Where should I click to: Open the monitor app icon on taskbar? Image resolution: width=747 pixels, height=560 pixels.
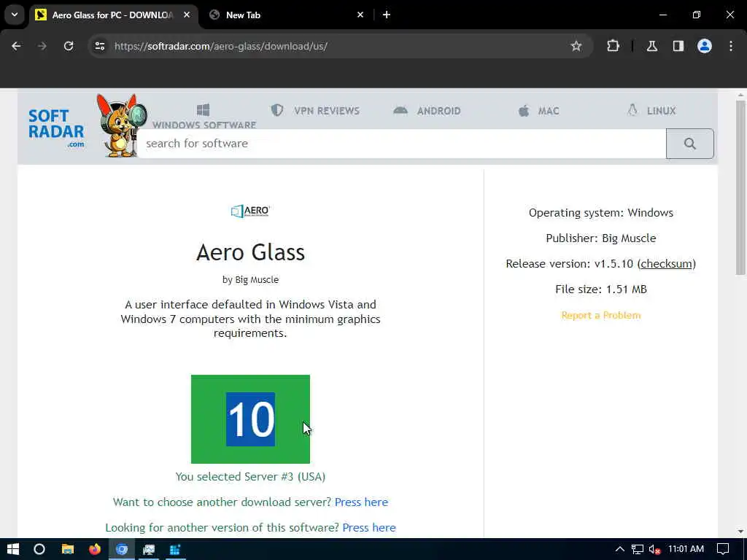[x=149, y=549]
